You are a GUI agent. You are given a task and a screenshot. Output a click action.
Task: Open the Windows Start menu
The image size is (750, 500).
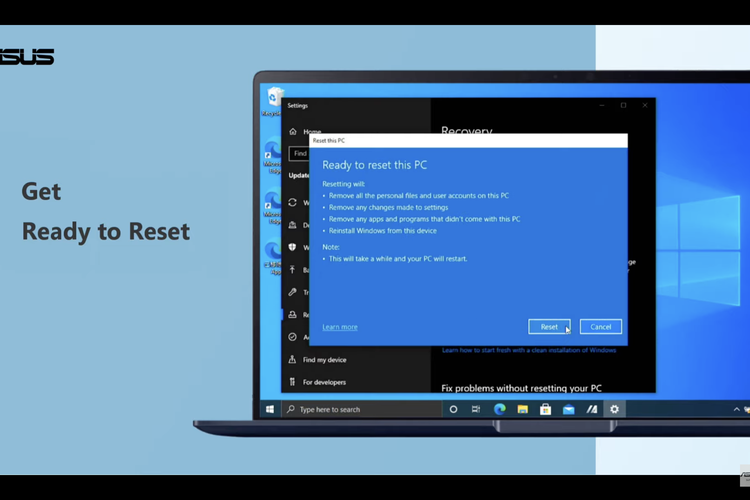pyautogui.click(x=270, y=409)
